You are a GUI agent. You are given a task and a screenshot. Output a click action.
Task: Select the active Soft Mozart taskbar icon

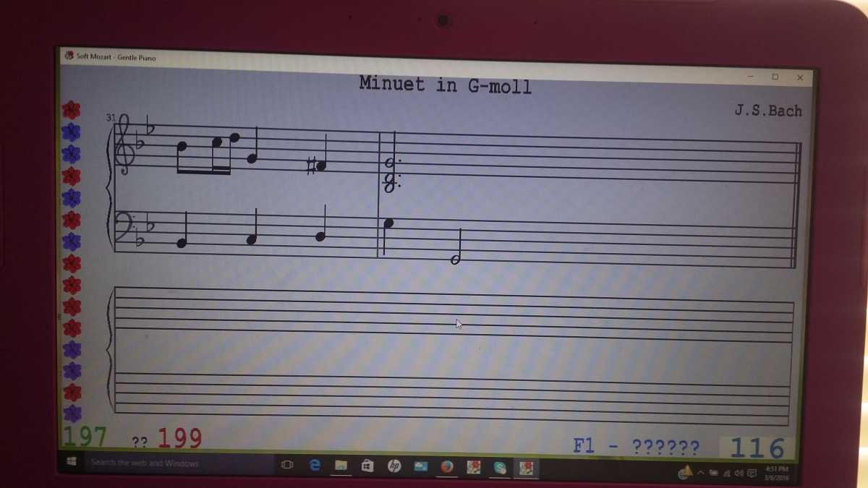tap(527, 468)
